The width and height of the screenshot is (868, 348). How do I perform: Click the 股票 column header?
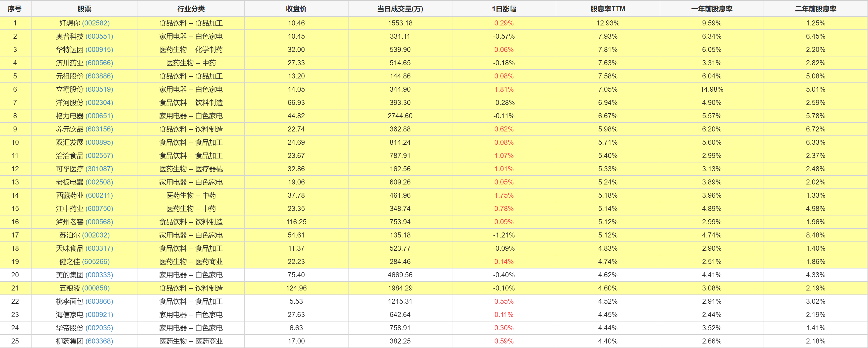(x=84, y=9)
